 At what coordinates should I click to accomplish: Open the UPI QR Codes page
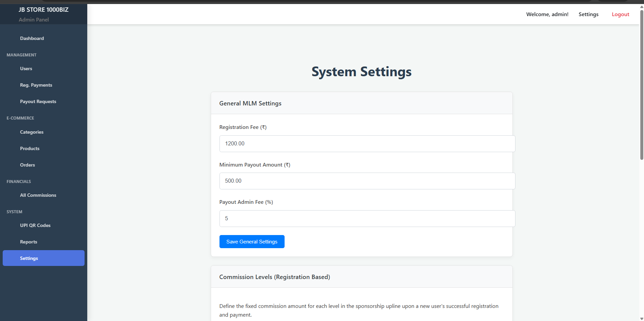[35, 225]
